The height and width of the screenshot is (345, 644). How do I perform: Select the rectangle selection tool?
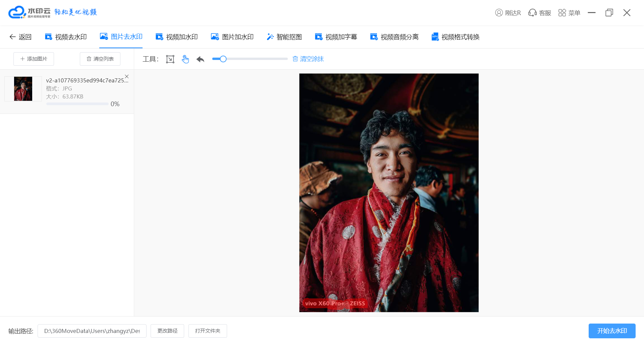[170, 59]
